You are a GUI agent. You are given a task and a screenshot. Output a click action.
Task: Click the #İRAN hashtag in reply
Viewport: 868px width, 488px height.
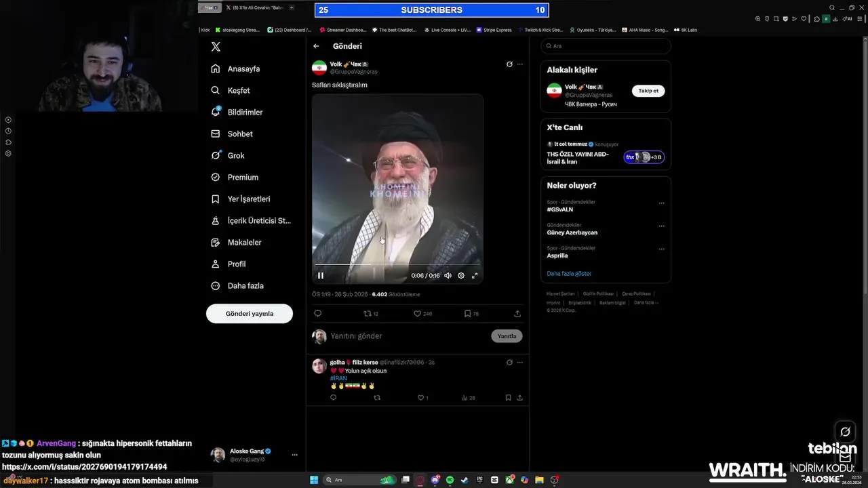click(x=338, y=378)
